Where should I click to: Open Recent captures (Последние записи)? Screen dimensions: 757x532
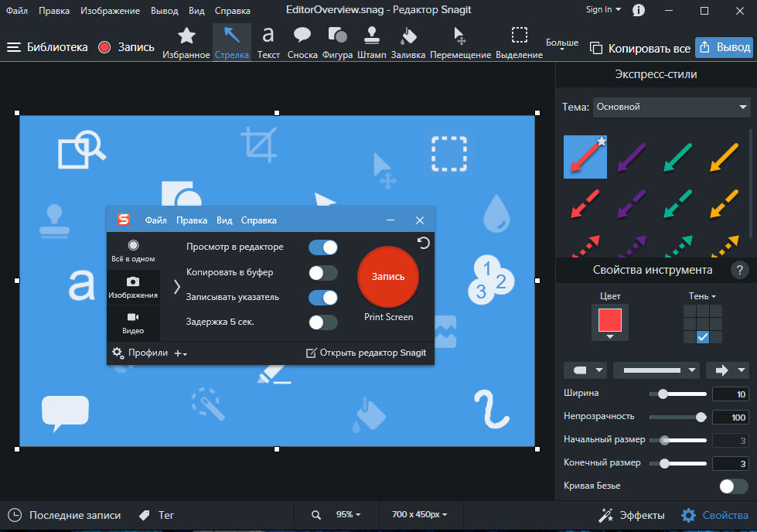click(65, 515)
